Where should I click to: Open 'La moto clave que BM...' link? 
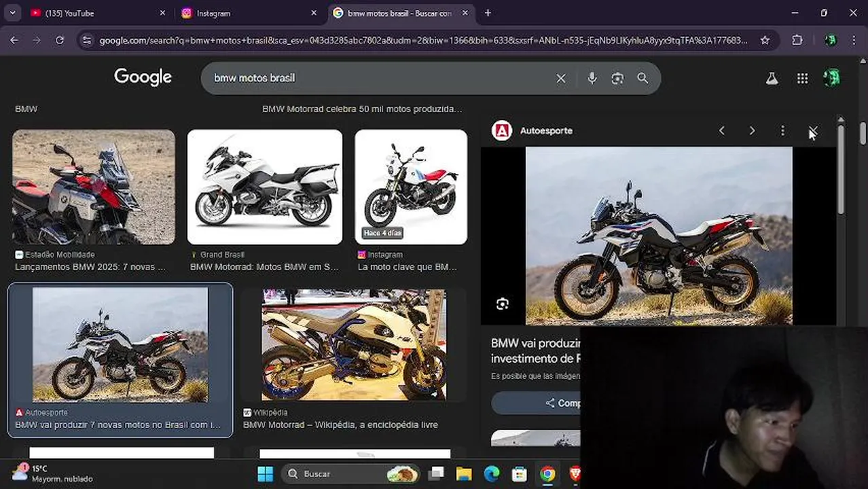click(407, 267)
